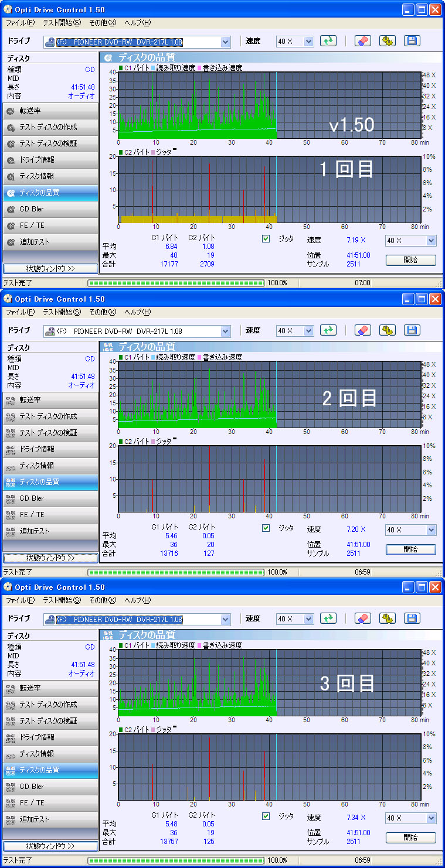Image resolution: width=445 pixels, height=868 pixels.
Task: Click C1 total value 17177 in top window
Action: [x=168, y=264]
